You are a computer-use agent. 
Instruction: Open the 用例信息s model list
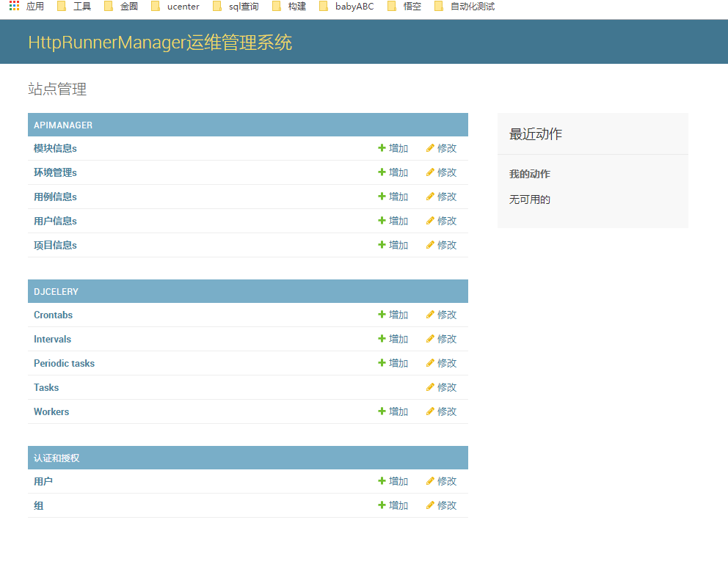pos(55,197)
